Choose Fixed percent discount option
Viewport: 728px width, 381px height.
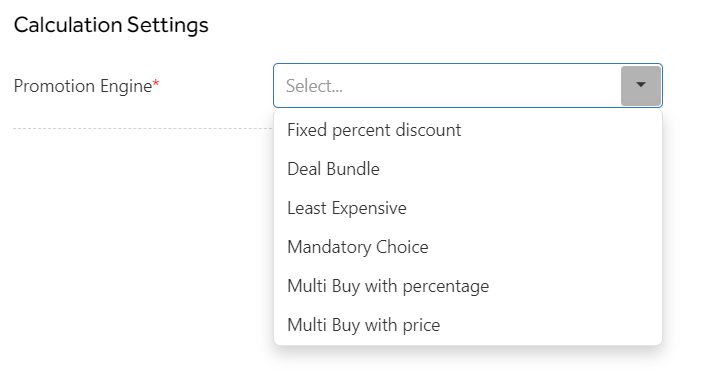pos(468,130)
